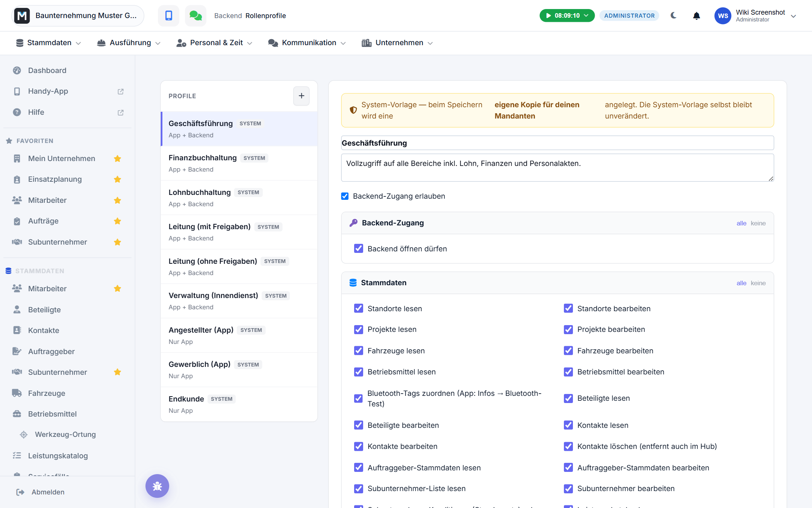Open the Handy-App phone icon in header

[x=168, y=15]
